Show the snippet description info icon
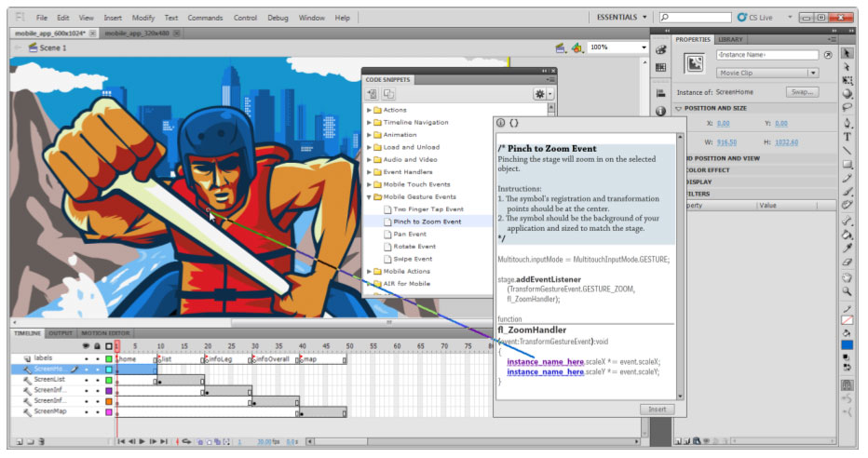868x458 pixels. point(501,123)
